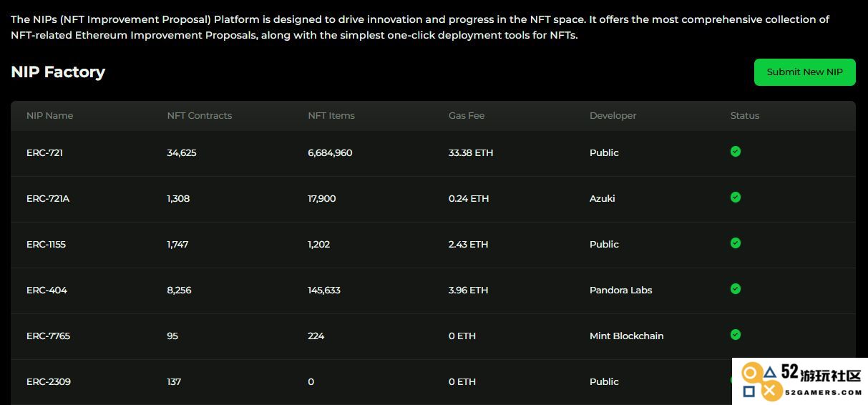The image size is (868, 405).
Task: Click the ERC-404 green status checkmark
Action: point(735,289)
